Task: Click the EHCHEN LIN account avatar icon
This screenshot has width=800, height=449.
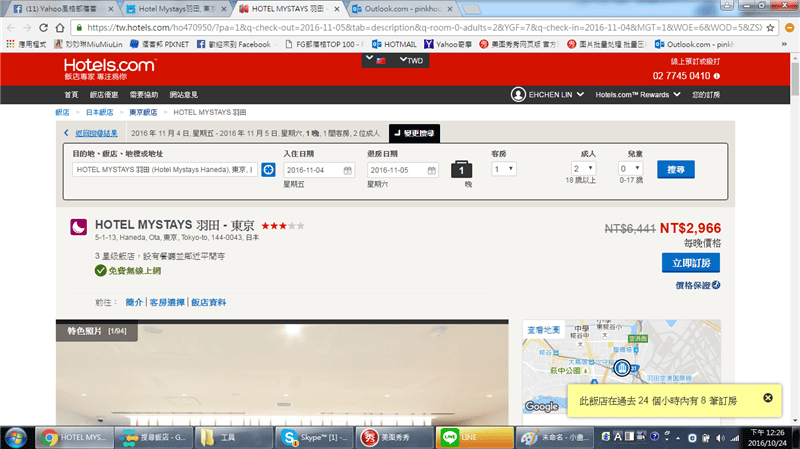Action: pyautogui.click(x=518, y=94)
